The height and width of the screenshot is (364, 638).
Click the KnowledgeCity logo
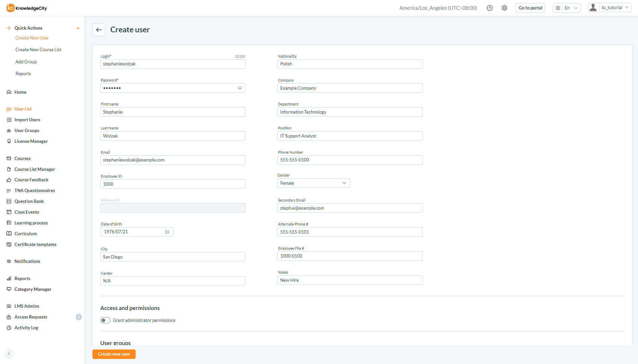(x=27, y=8)
